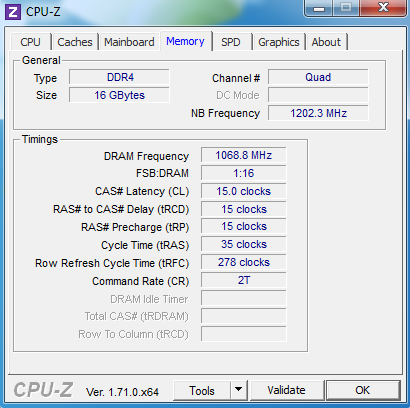Select the tRCD 15 clocks value

tap(244, 209)
